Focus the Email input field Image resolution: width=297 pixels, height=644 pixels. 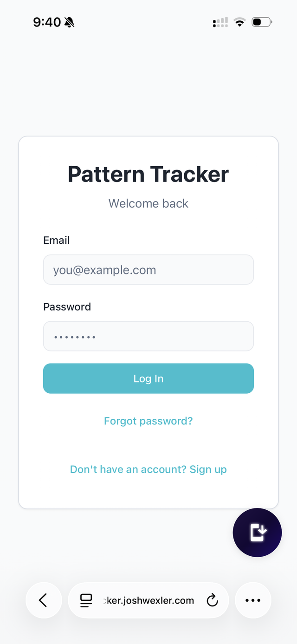(x=148, y=269)
